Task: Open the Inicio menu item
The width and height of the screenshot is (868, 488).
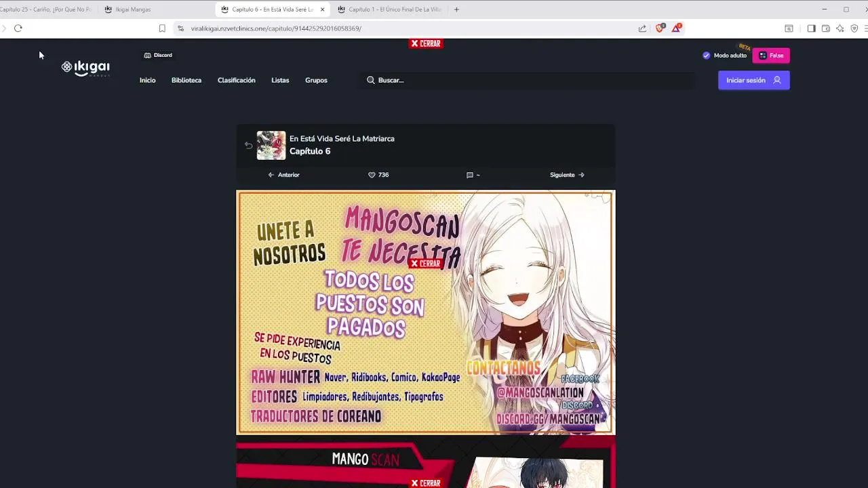Action: coord(147,80)
